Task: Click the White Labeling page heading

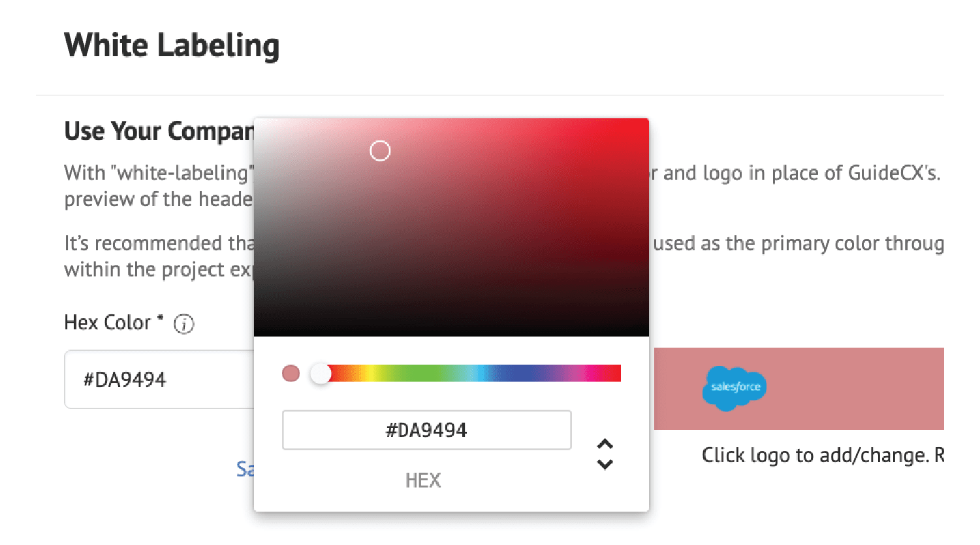Action: pyautogui.click(x=172, y=46)
